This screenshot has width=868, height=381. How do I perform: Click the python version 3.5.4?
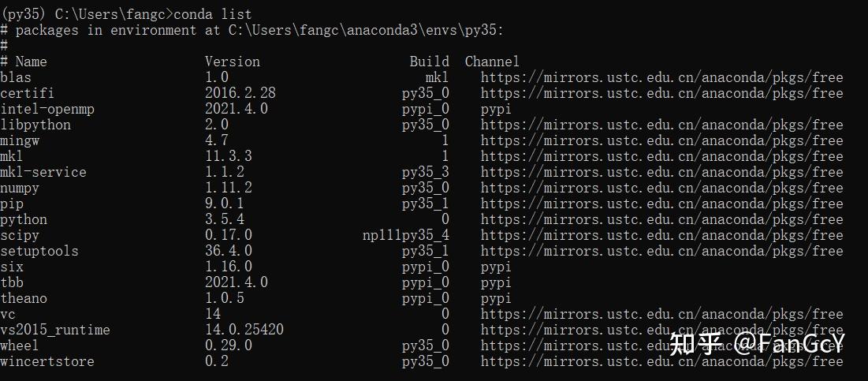pyautogui.click(x=224, y=219)
